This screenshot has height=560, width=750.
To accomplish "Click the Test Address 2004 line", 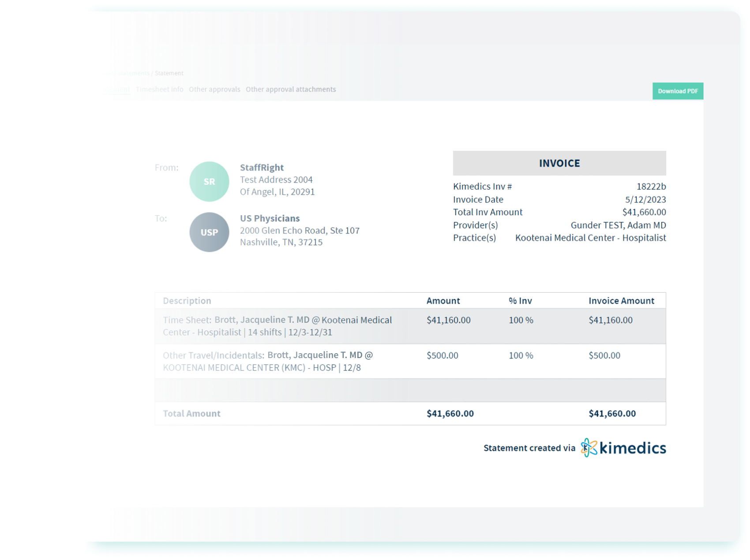I will [276, 179].
